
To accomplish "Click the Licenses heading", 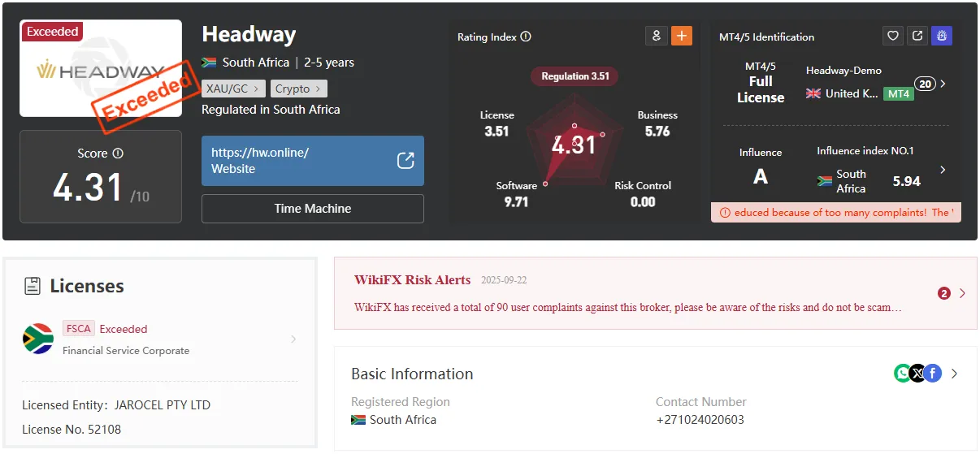I will [87, 286].
